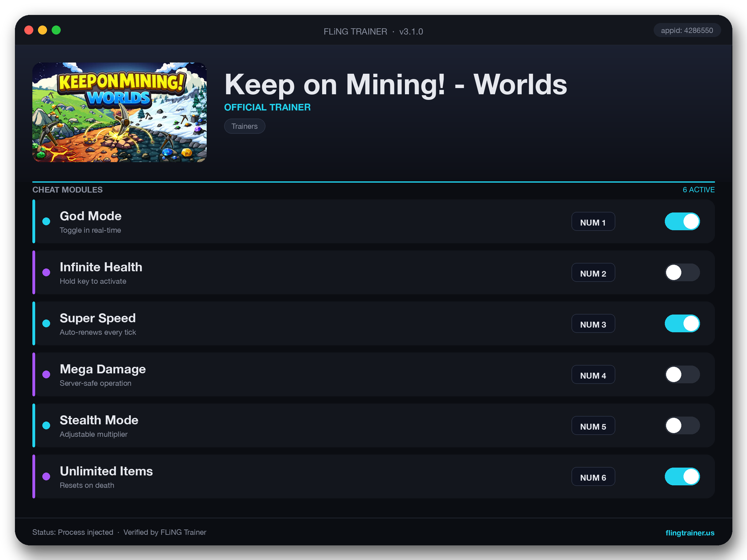The height and width of the screenshot is (560, 747).
Task: Maximize the window with the green button
Action: pyautogui.click(x=56, y=30)
